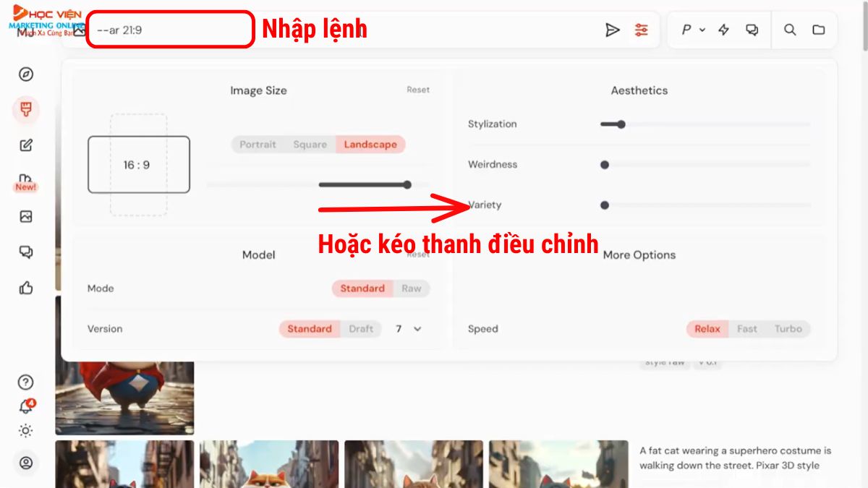This screenshot has width=868, height=488.
Task: Choose Relax speed
Action: pyautogui.click(x=707, y=329)
